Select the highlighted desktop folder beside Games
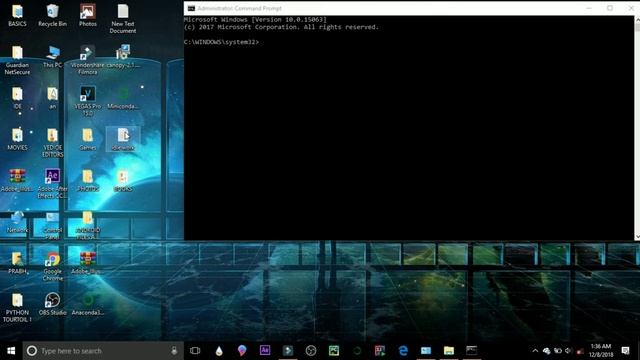 [122, 139]
